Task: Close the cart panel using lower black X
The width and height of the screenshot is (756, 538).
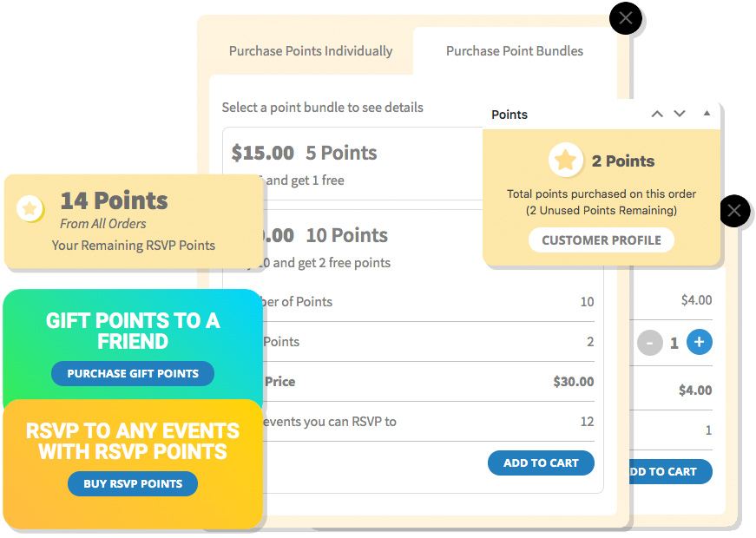Action: pyautogui.click(x=734, y=211)
